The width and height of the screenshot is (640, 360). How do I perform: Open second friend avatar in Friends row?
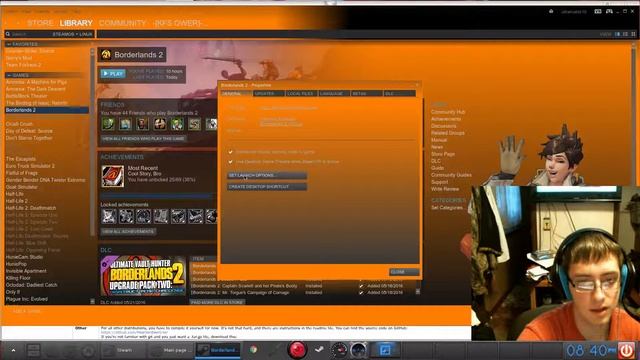point(125,124)
